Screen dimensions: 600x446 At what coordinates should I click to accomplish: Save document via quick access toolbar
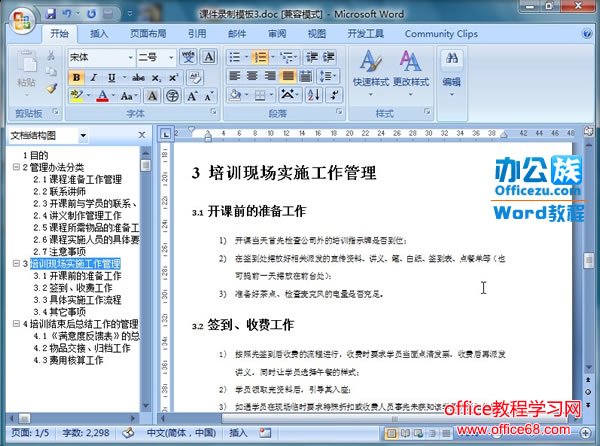point(51,14)
